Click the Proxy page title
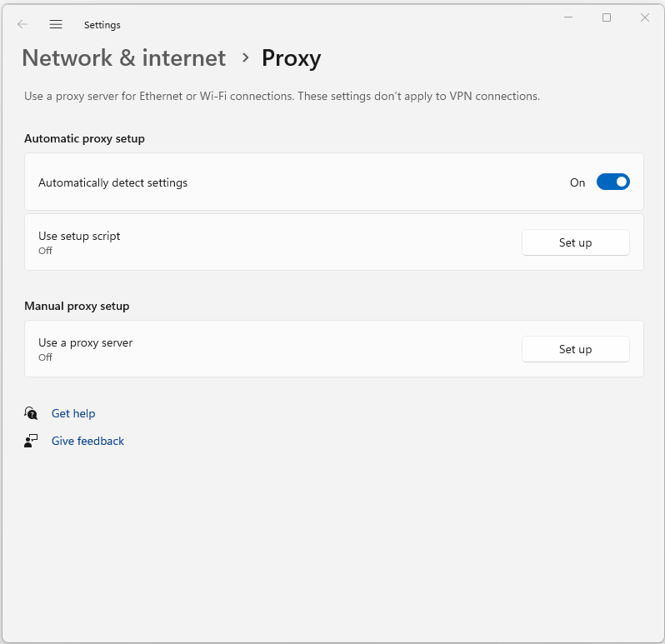This screenshot has width=665, height=644. [292, 58]
